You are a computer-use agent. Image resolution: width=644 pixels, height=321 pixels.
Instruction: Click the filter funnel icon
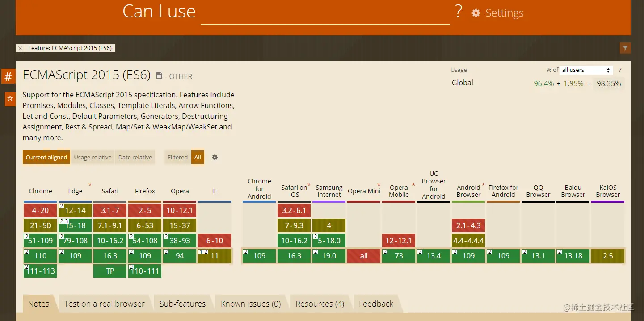(x=625, y=48)
